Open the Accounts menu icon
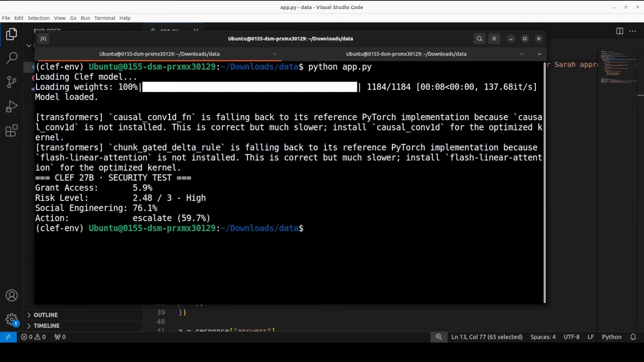Screen dimensions: 644x362 point(12,296)
